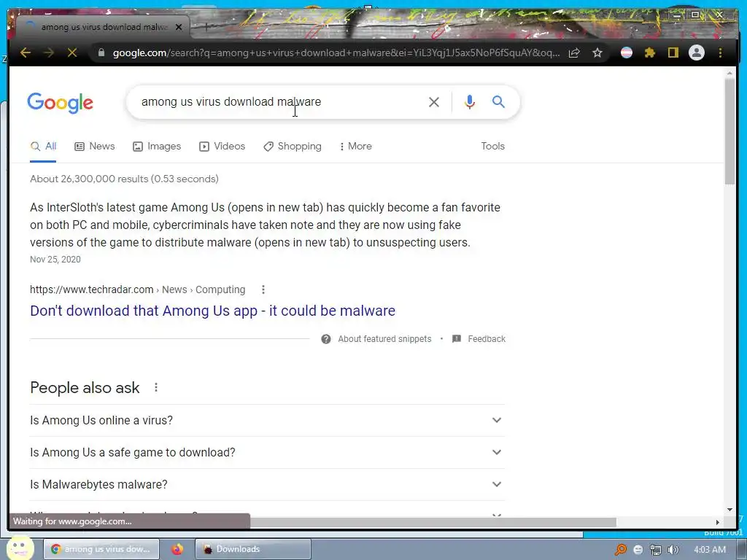Click the orange magnifier tray icon
This screenshot has width=747, height=560.
coord(620,550)
